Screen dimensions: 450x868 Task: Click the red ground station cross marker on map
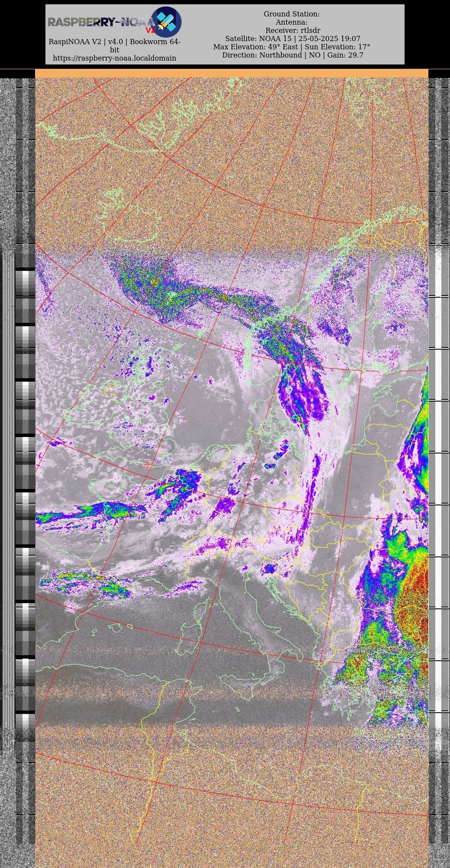click(148, 464)
